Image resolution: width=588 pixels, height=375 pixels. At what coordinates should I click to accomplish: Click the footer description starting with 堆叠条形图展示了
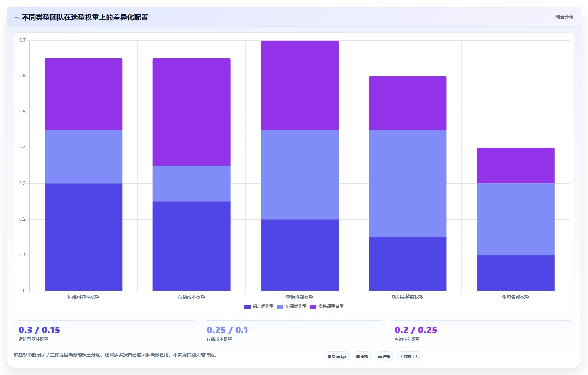tap(116, 355)
